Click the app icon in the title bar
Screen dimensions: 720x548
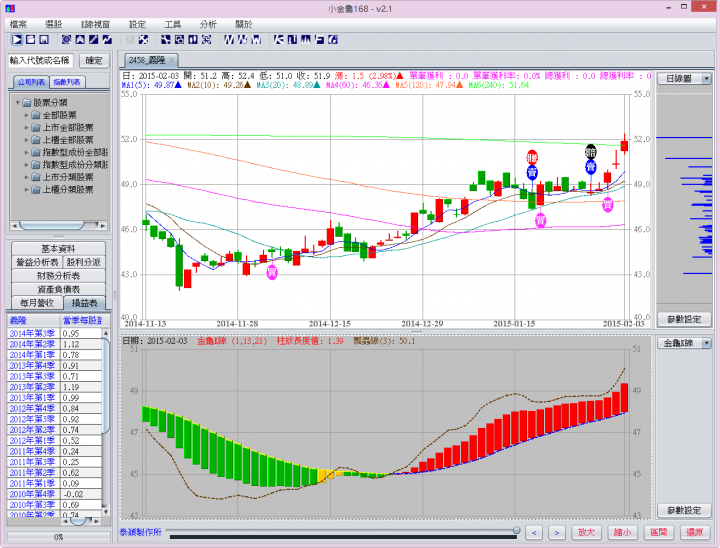click(x=10, y=8)
